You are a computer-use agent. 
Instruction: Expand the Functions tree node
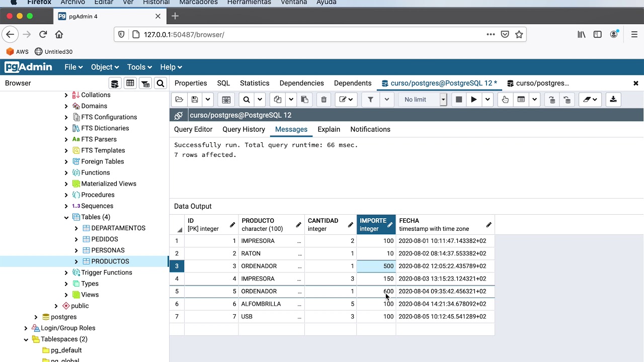point(66,172)
